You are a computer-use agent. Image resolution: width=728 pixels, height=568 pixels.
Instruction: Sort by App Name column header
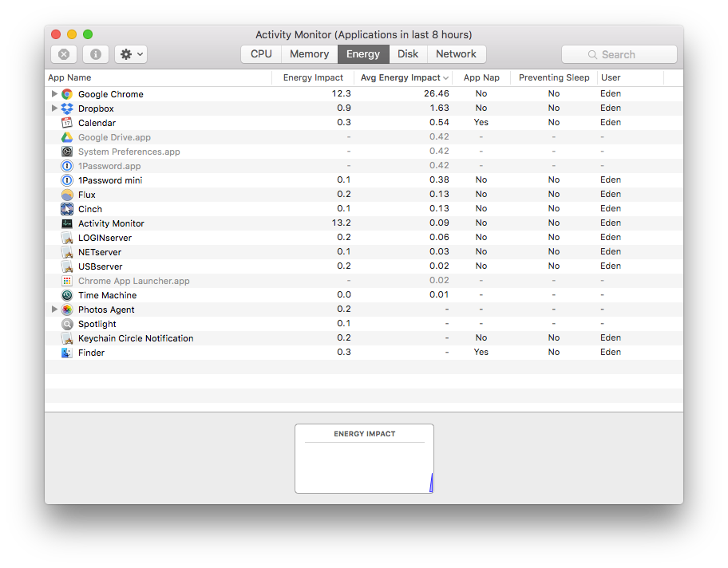tap(158, 77)
